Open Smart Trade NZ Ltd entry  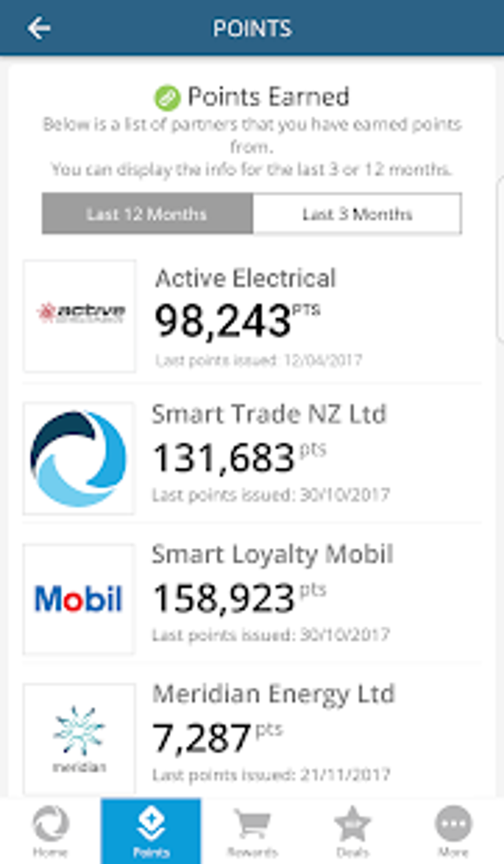coord(269,414)
